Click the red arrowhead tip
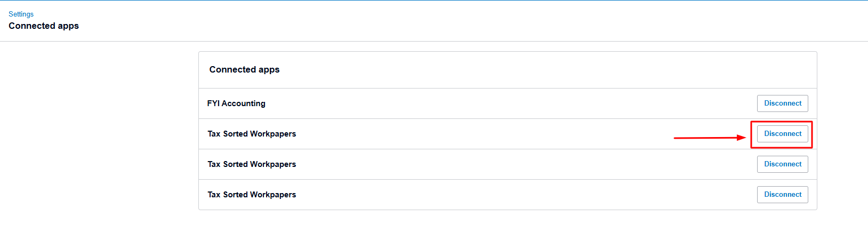This screenshot has width=868, height=248. (743, 138)
